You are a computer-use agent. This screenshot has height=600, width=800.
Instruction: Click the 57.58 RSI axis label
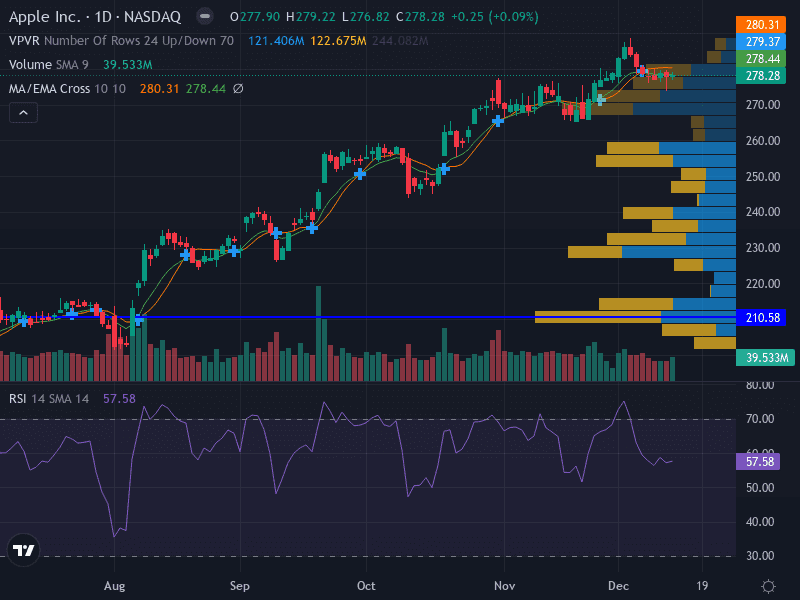[758, 462]
